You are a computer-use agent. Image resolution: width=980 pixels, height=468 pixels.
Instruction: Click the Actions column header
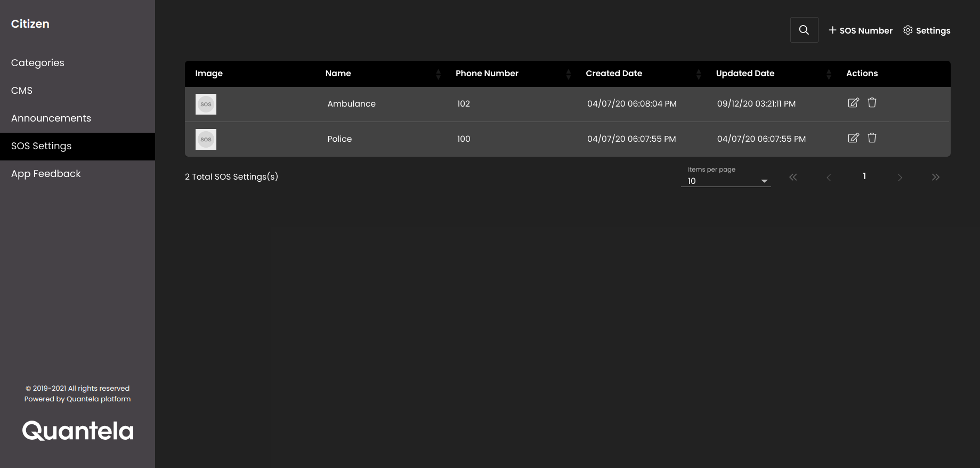[x=862, y=74]
